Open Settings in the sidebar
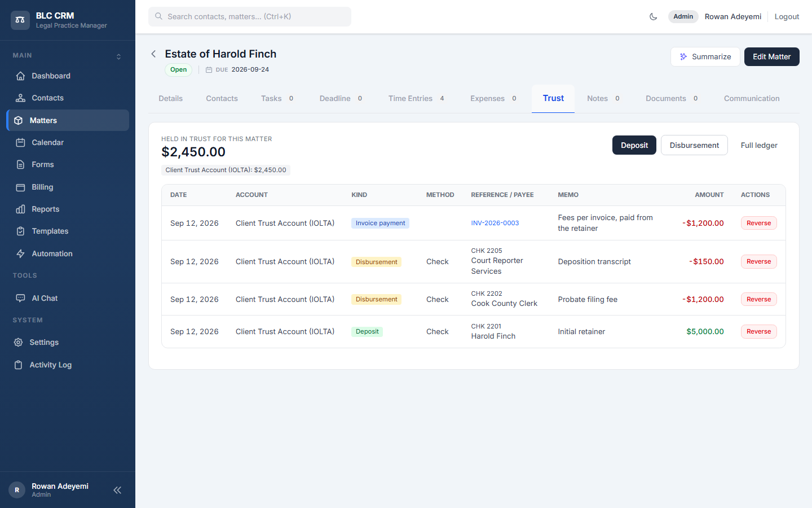The image size is (812, 508). point(68,342)
